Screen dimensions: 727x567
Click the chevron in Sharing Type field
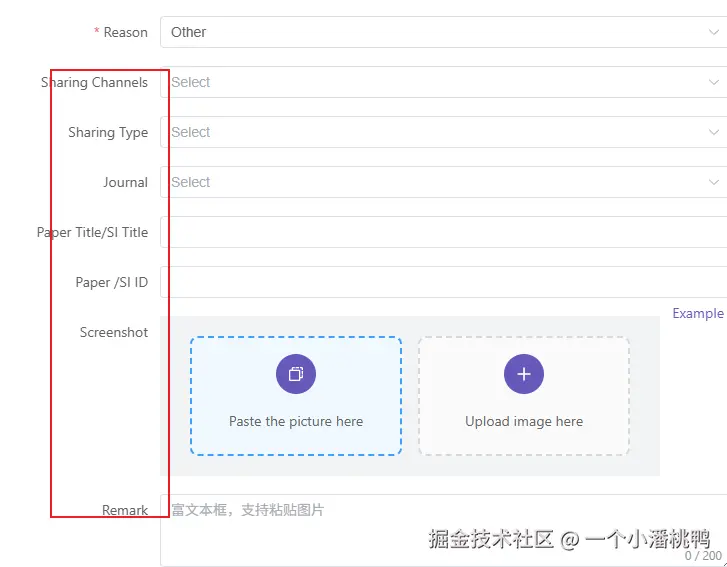coord(714,133)
